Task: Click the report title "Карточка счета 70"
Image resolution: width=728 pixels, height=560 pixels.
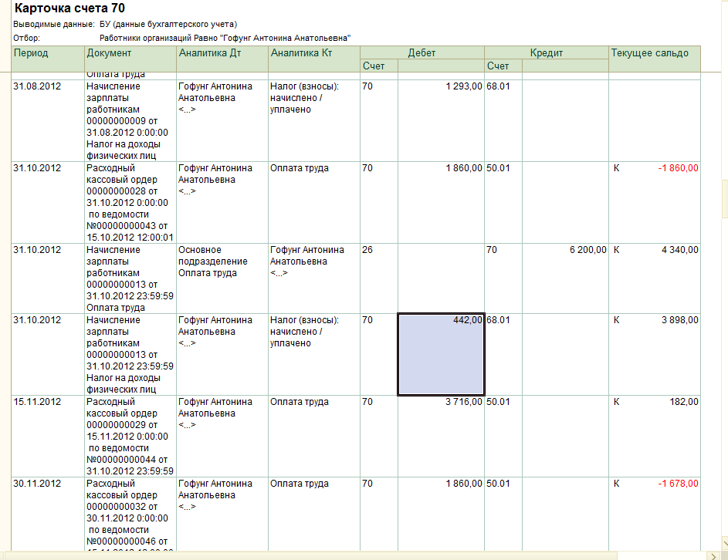Action: (x=69, y=8)
